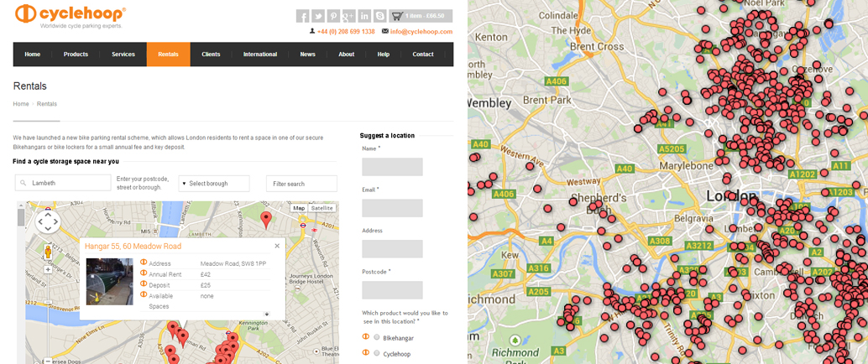
Task: Open the LinkedIn icon in header
Action: click(x=364, y=16)
